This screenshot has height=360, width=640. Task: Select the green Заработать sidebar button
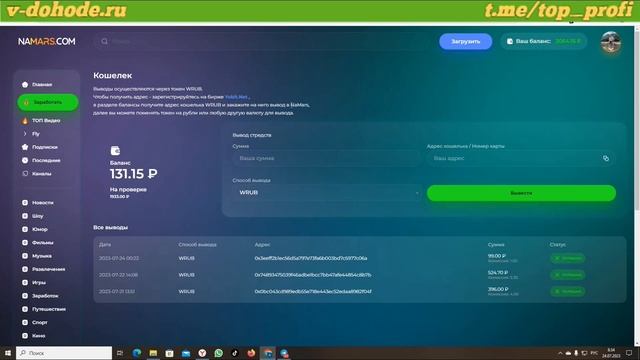[48, 102]
